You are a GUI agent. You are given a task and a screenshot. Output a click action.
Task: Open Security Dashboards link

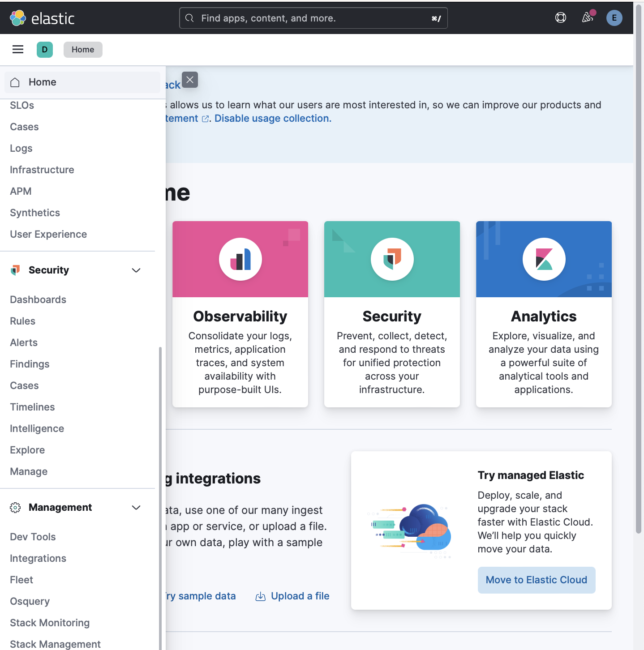[x=38, y=300]
